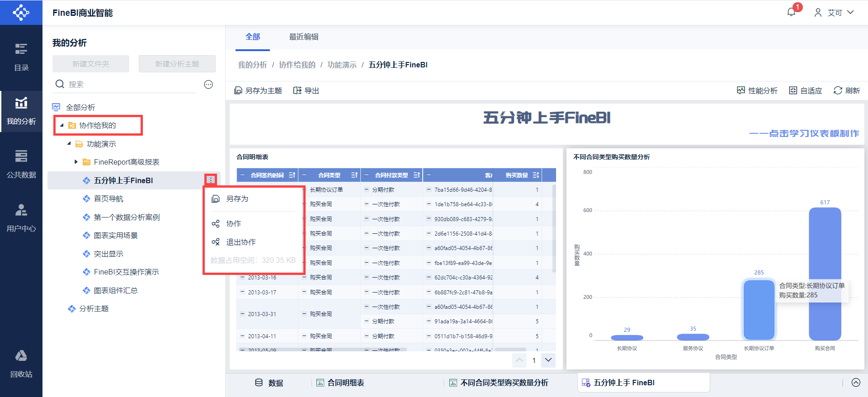Click the three-dot menu on 五分钟上手FineBI
The height and width of the screenshot is (397, 868).
tap(211, 180)
